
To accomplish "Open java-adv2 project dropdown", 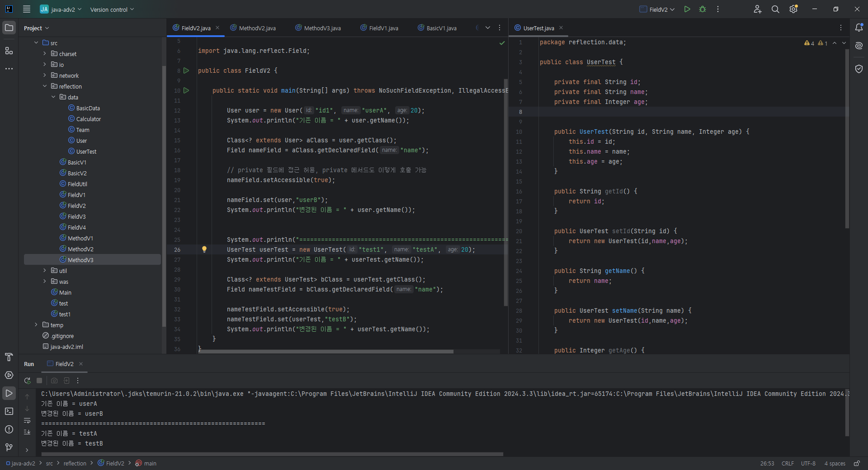I will [61, 9].
